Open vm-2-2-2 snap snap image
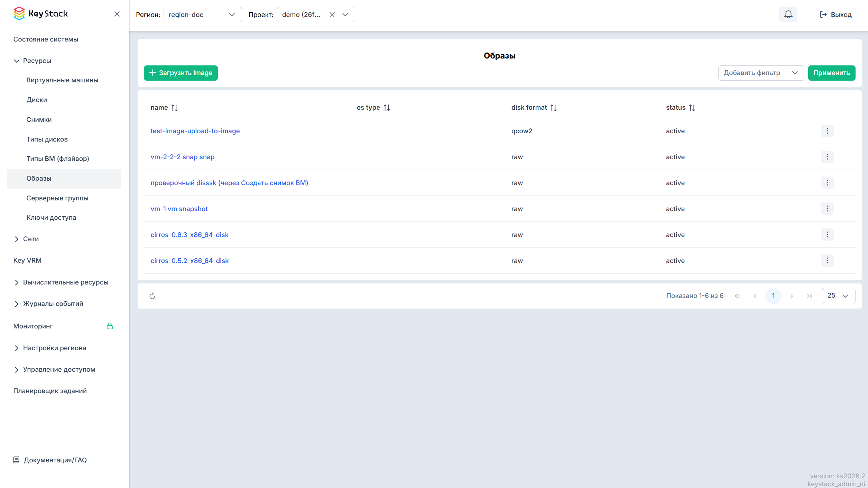 pos(183,157)
